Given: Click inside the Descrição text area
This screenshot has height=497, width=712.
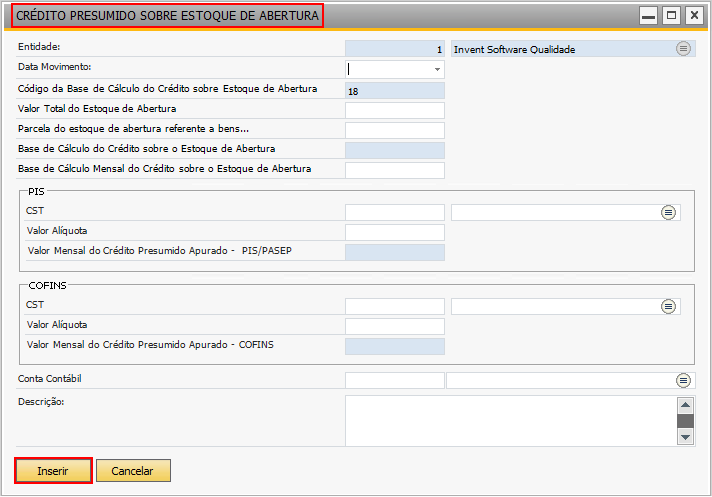Looking at the screenshot, I should click(x=510, y=421).
